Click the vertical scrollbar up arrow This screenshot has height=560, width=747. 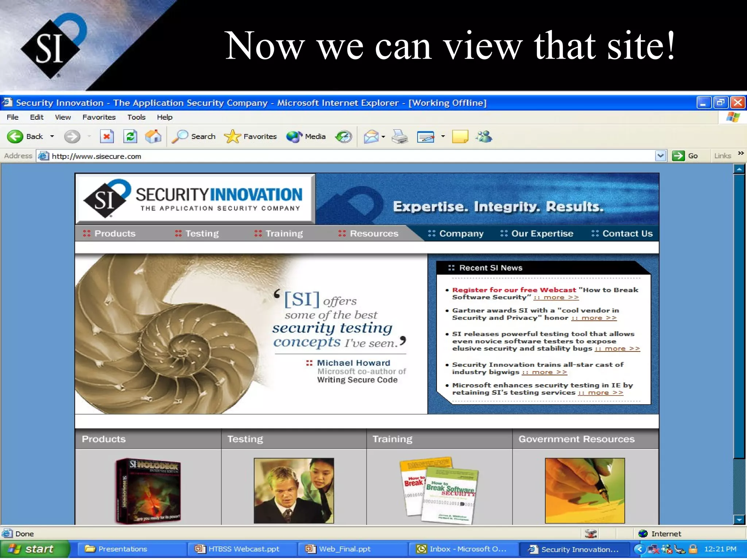(739, 169)
